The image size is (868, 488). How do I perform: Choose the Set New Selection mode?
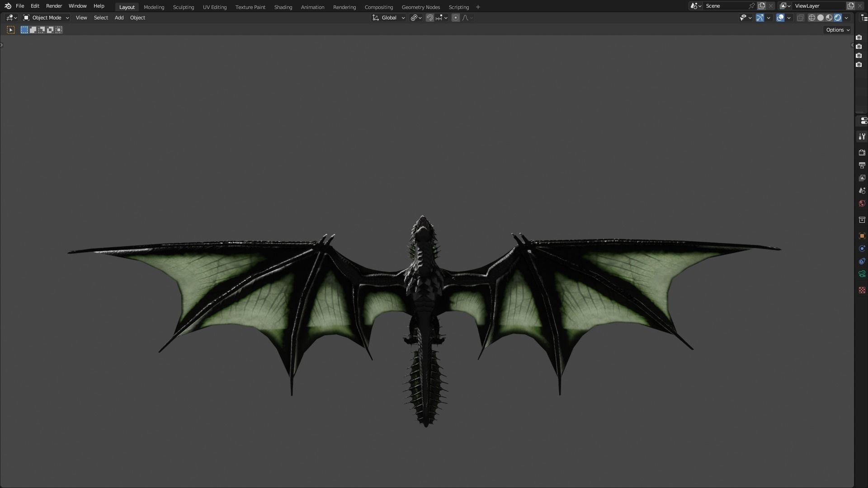tap(24, 30)
